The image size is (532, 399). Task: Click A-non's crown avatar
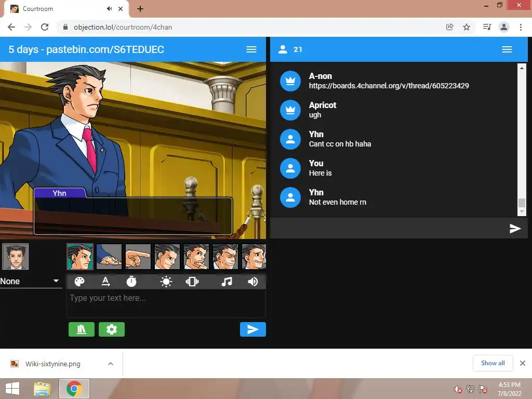click(290, 81)
